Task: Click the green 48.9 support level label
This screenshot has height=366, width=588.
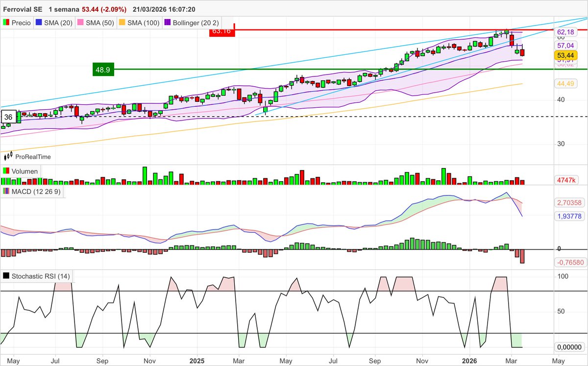Action: tap(102, 70)
